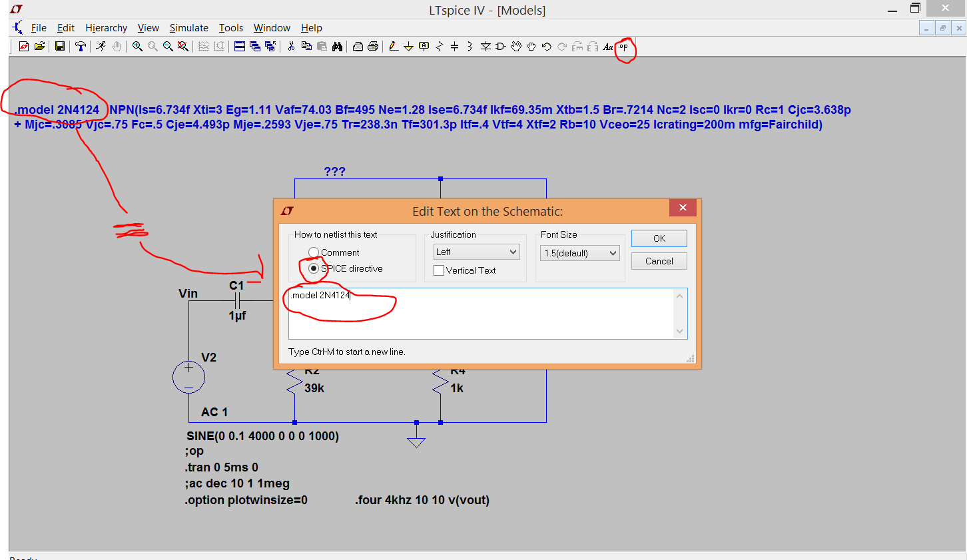Image resolution: width=967 pixels, height=560 pixels.
Task: Open the component gate icon
Action: click(501, 47)
